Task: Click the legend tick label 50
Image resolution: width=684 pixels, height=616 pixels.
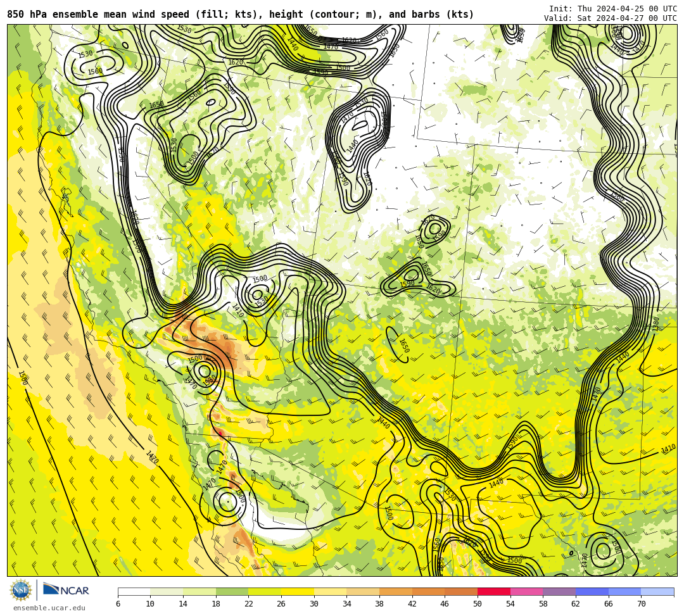Action: pos(478,604)
